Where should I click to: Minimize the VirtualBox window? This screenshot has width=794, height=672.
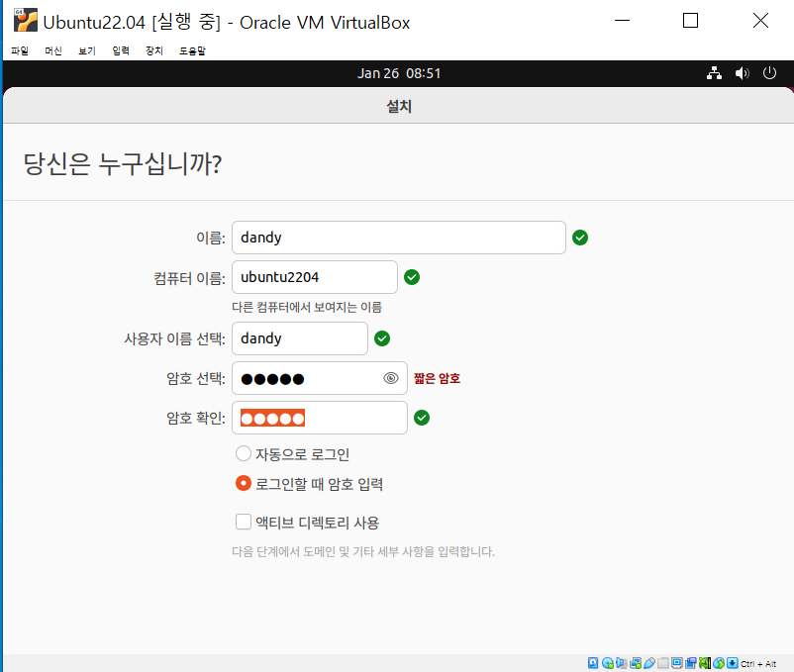pyautogui.click(x=622, y=20)
